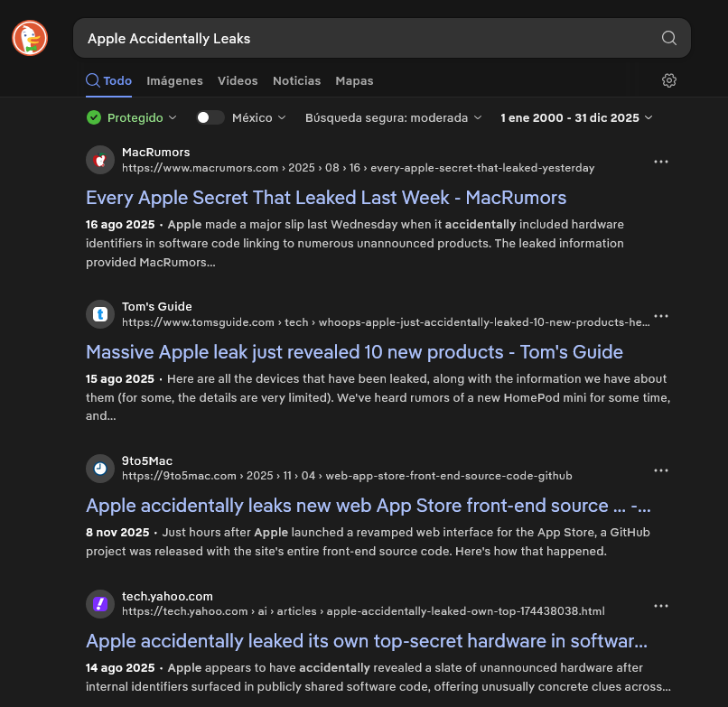Click the MacRumors favicon icon
Viewport: 728px width, 707px height.
[100, 161]
